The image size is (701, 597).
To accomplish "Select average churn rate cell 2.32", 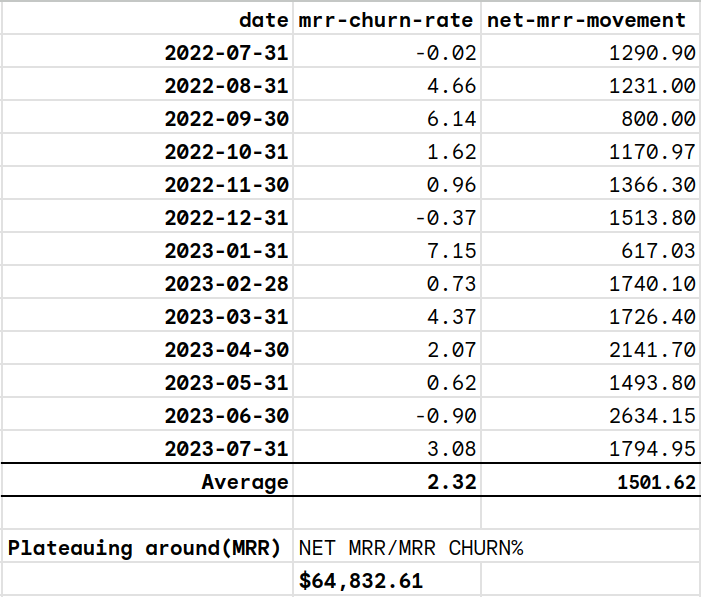I will pos(387,480).
